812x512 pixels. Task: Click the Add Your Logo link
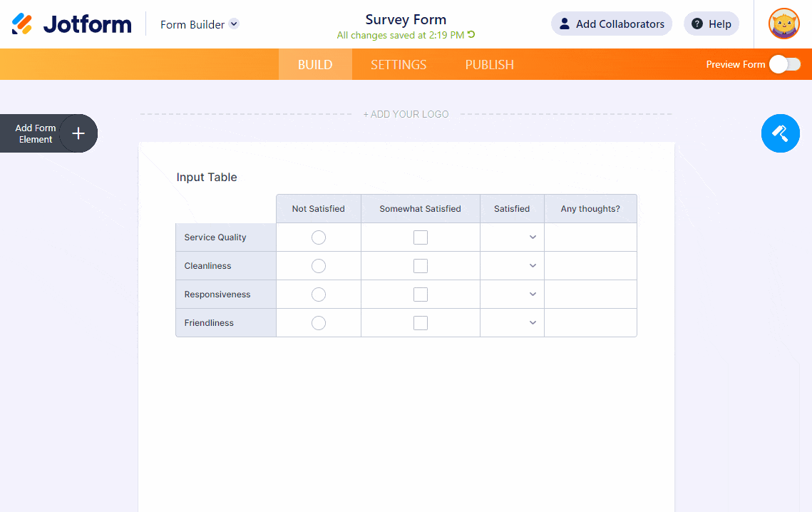tap(406, 114)
